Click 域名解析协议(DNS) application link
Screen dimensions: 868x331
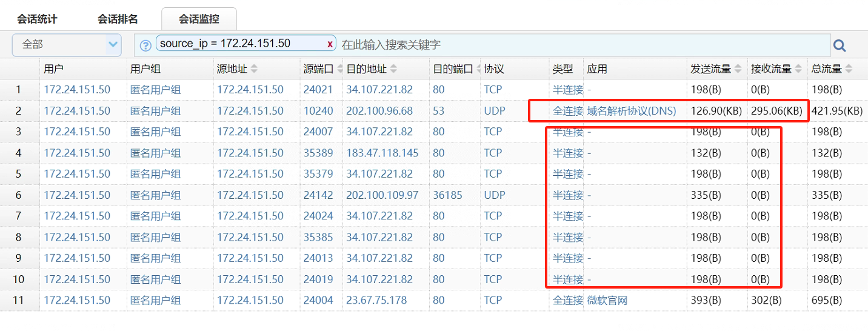tap(632, 111)
